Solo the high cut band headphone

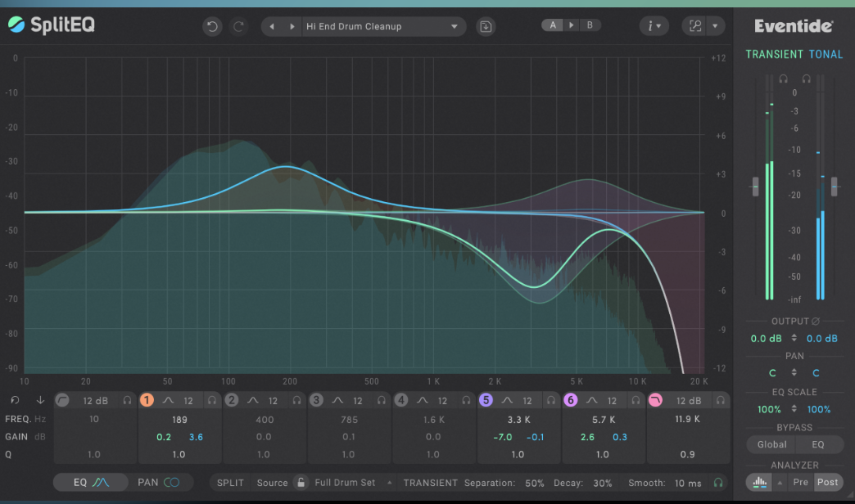tap(721, 400)
